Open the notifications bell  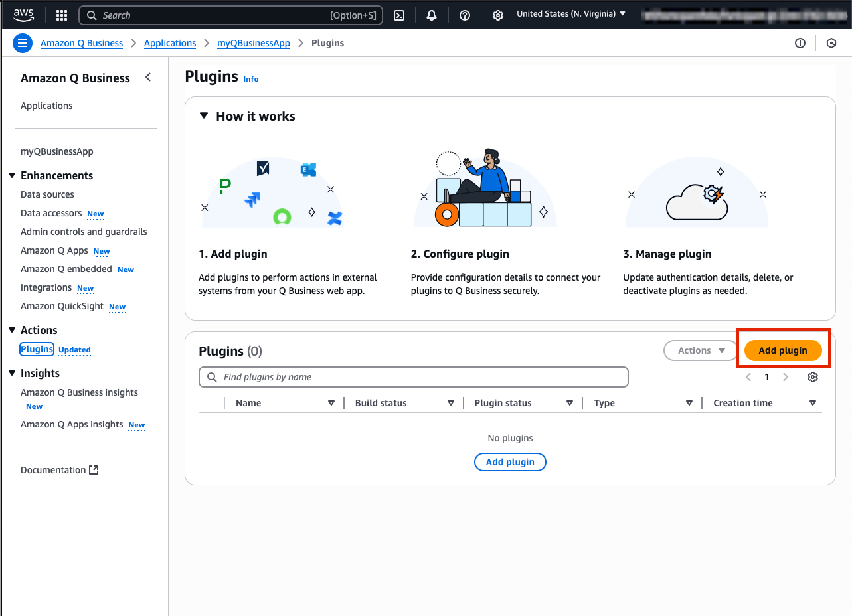point(432,15)
